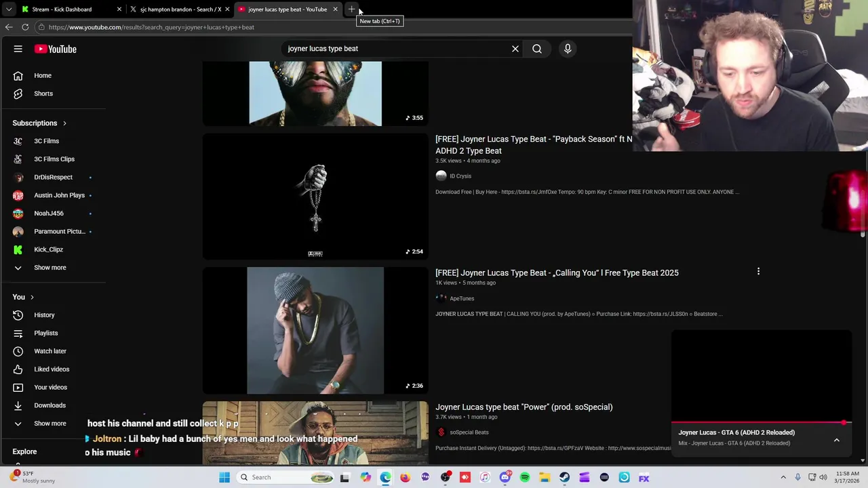
Task: Start voice search with the microphone
Action: click(x=568, y=49)
